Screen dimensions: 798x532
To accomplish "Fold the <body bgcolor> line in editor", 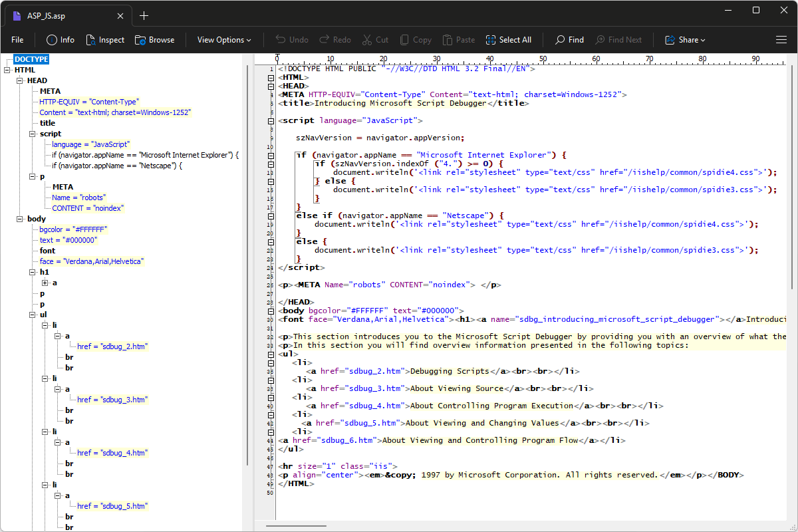I will 270,311.
